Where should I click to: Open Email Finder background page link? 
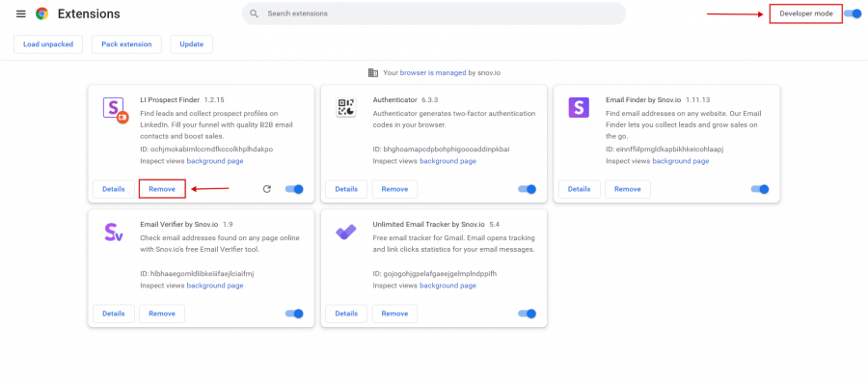pyautogui.click(x=681, y=161)
